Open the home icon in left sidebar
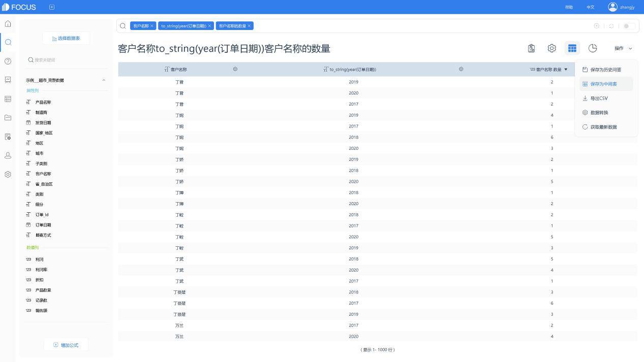The height and width of the screenshot is (362, 644). [8, 23]
